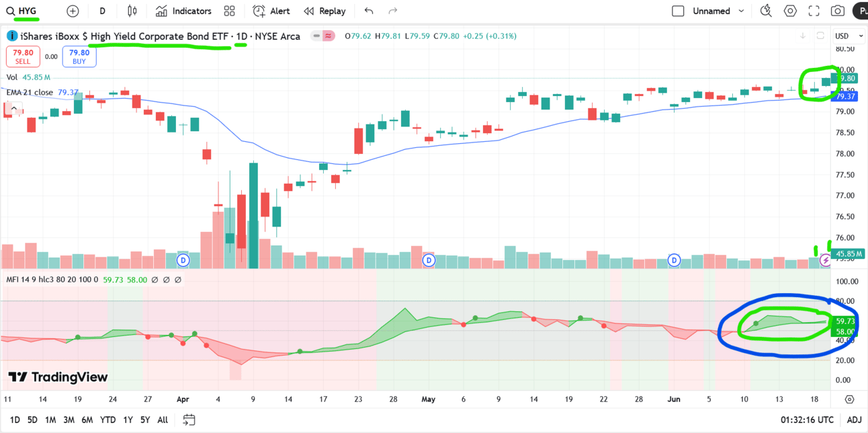Click the 58.00 MFI axis label

pos(845,331)
